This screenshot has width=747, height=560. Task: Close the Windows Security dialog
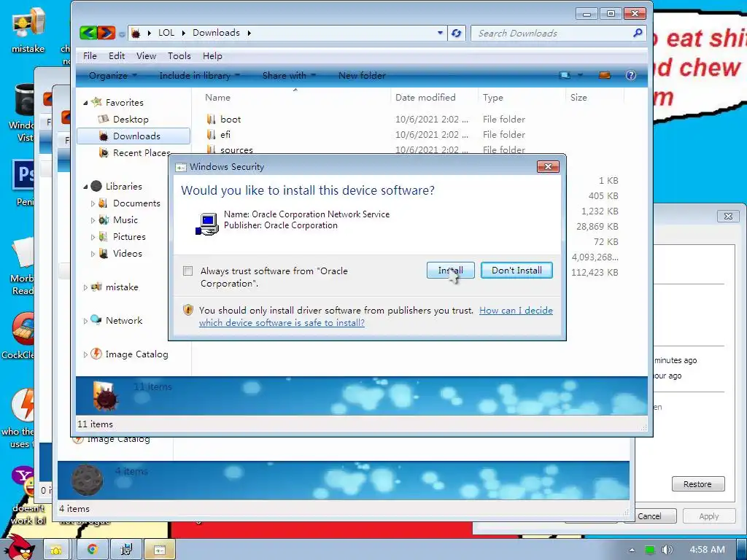[x=548, y=167]
